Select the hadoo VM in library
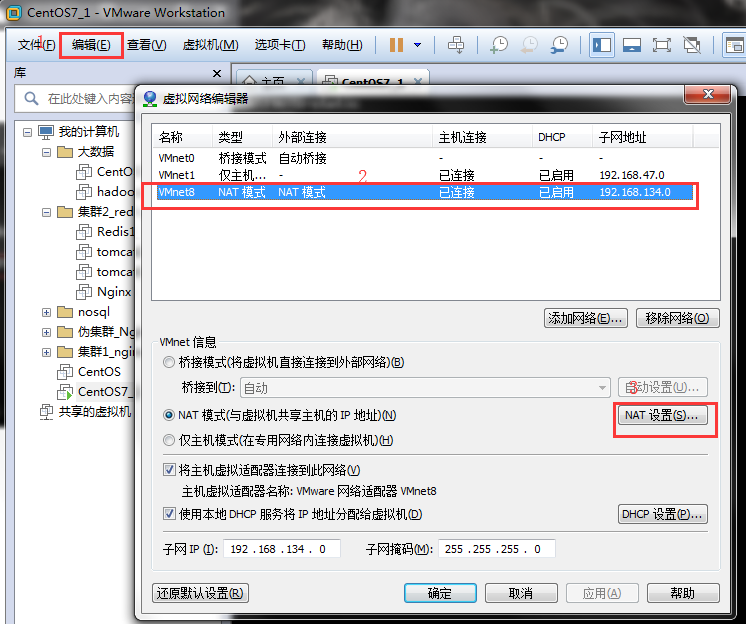Viewport: 746px width, 624px height. tap(105, 192)
